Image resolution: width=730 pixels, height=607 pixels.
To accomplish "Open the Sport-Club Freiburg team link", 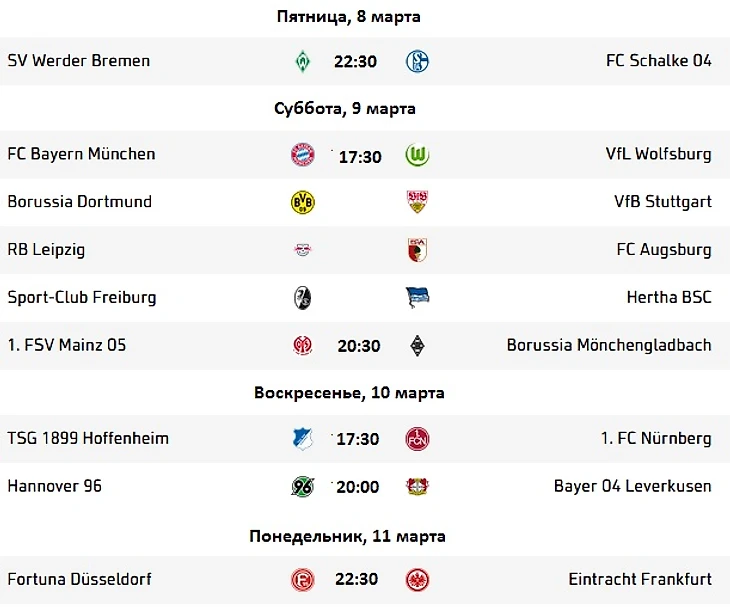I will click(x=82, y=297).
